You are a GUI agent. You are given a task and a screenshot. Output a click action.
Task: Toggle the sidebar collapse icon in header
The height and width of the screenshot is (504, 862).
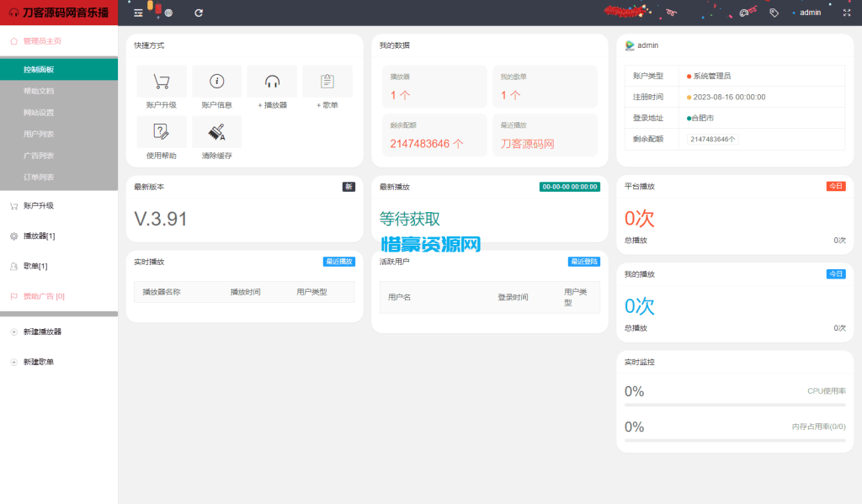click(x=139, y=13)
